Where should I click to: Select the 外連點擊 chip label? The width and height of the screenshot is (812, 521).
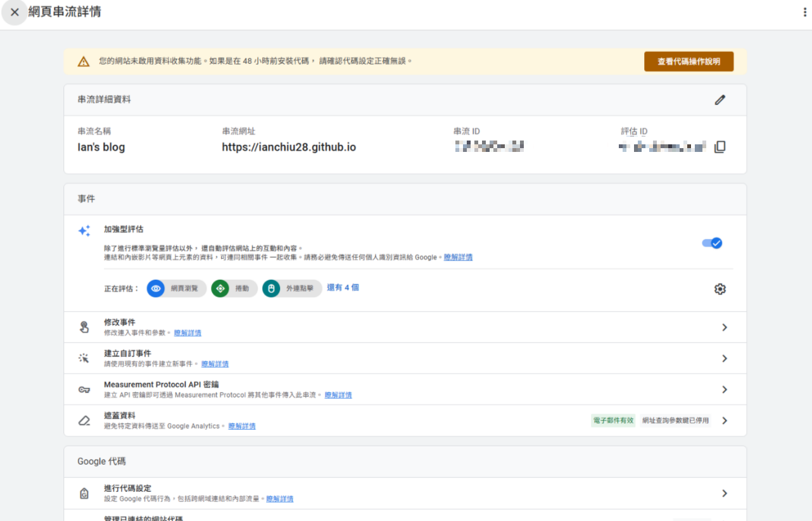[x=300, y=289]
